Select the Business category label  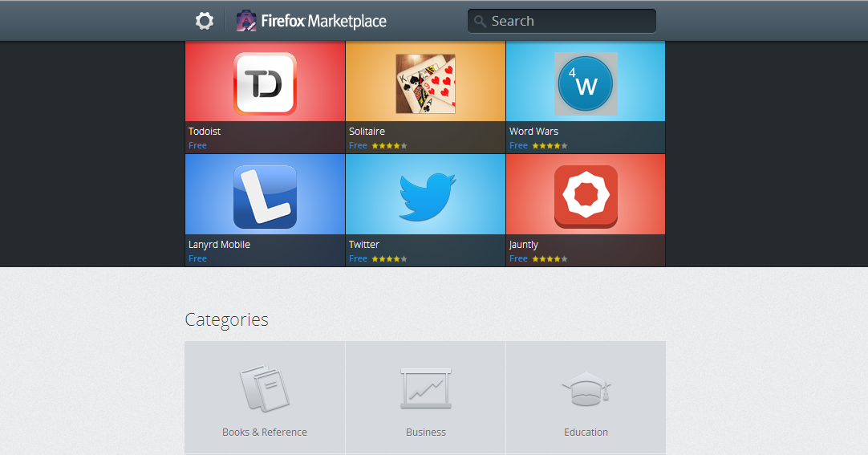click(426, 433)
